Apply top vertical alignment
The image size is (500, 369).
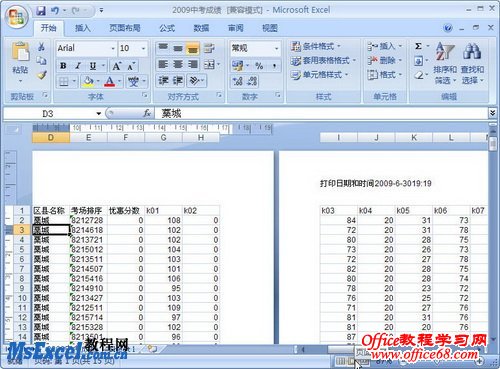[x=163, y=48]
